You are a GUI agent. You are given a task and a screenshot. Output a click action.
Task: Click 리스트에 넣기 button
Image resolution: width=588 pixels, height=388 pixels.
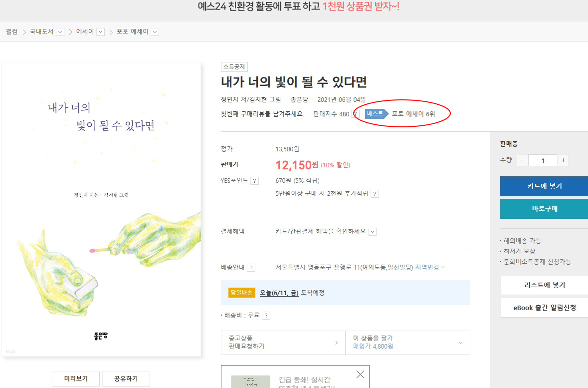click(544, 285)
